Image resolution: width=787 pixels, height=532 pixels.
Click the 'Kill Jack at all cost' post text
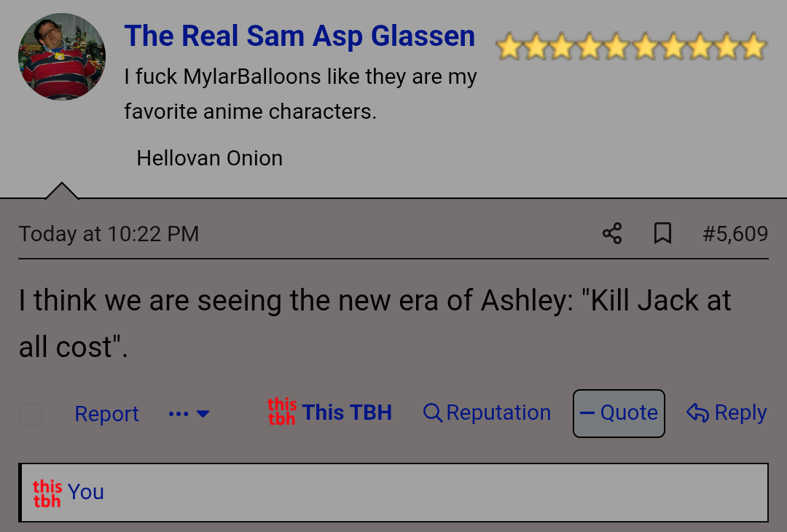click(375, 323)
